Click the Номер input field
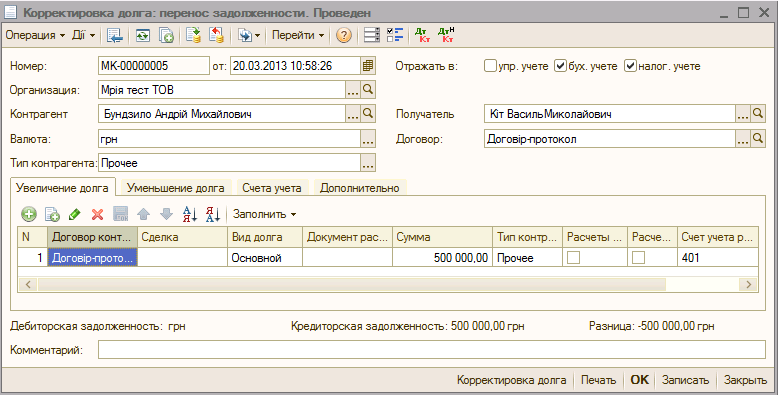The image size is (778, 395). pyautogui.click(x=154, y=66)
